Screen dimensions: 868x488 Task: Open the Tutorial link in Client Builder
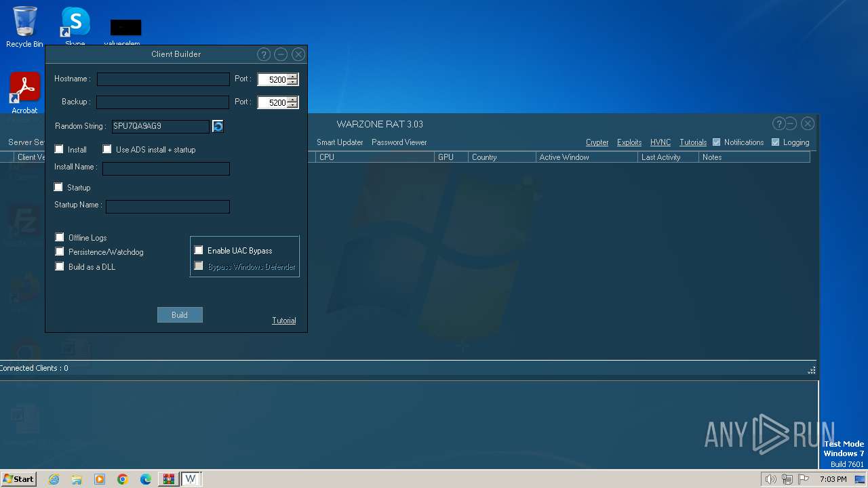[284, 321]
